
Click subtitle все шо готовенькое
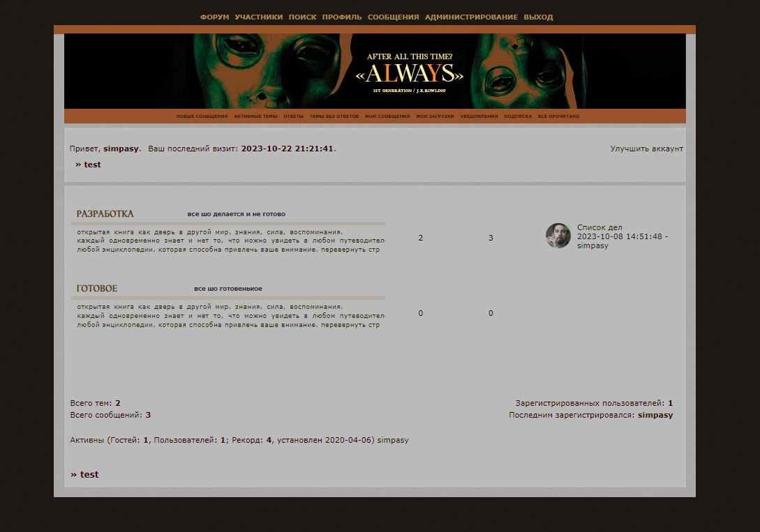(x=228, y=289)
